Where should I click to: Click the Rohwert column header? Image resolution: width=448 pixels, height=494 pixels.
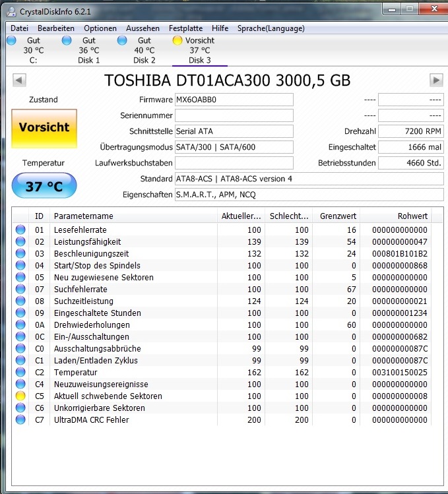pos(396,216)
